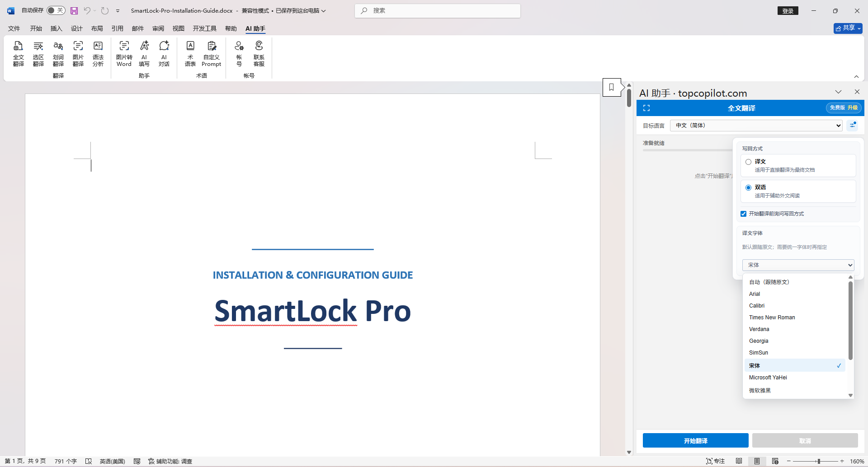Click the 英语(美国) language indicator
Image resolution: width=868 pixels, height=467 pixels.
112,461
